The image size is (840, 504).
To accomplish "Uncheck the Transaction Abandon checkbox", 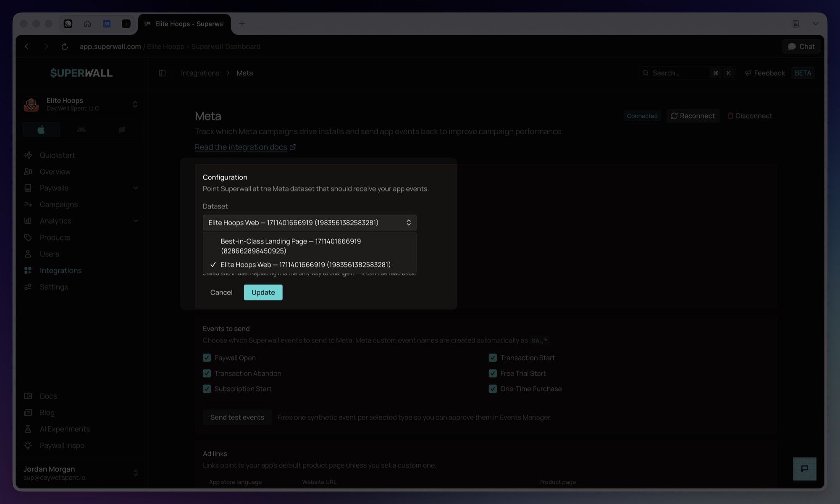I will (x=207, y=373).
